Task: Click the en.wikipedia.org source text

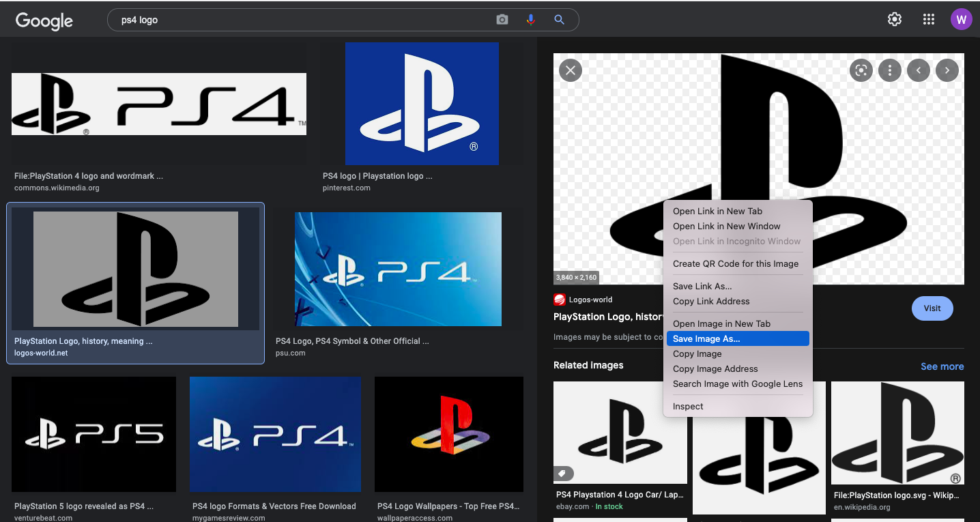Action: pos(862,507)
